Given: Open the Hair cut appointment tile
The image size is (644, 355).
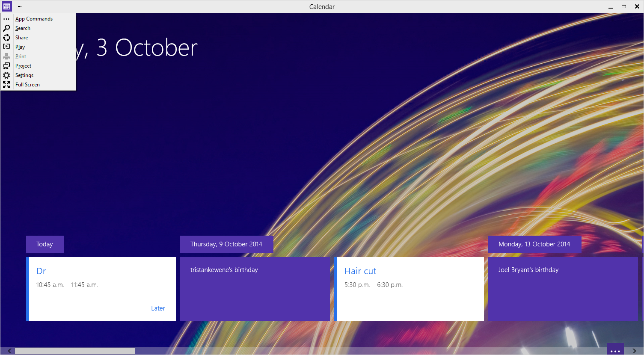Looking at the screenshot, I should click(410, 289).
